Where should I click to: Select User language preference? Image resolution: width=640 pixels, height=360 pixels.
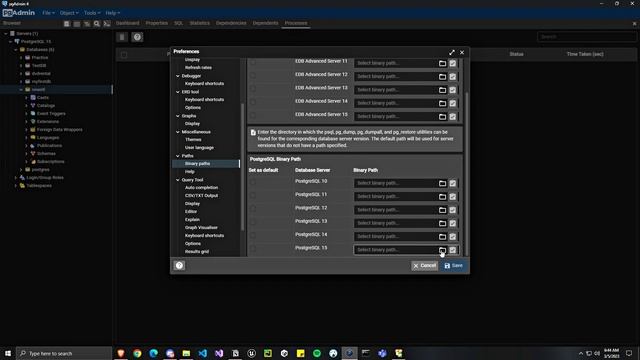tap(199, 148)
